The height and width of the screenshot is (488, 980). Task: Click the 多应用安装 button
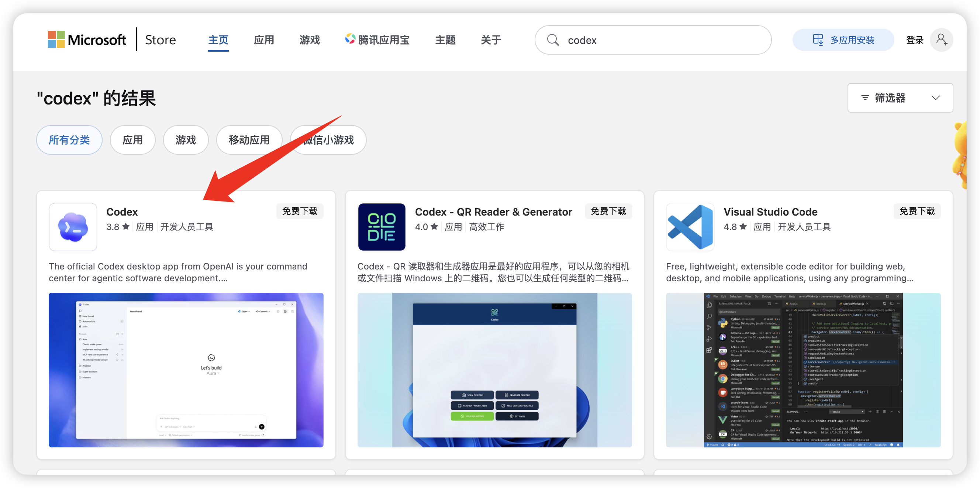coord(843,40)
